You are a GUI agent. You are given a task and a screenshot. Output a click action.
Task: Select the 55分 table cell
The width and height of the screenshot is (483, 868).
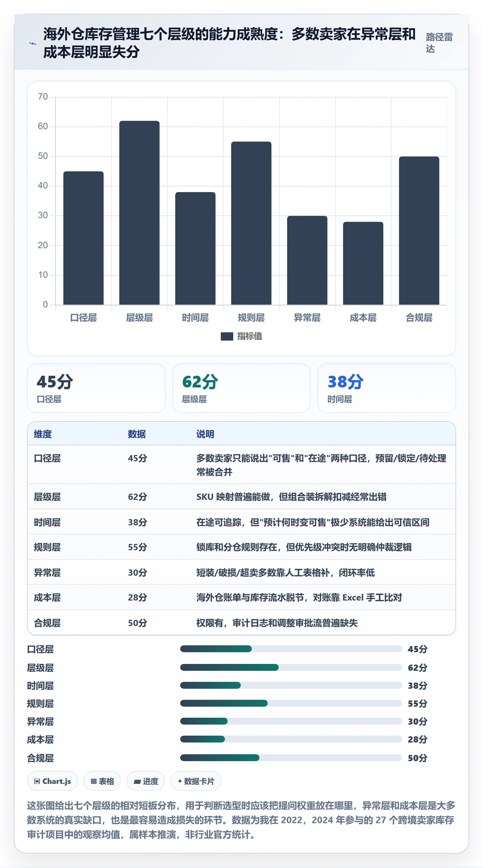(137, 547)
